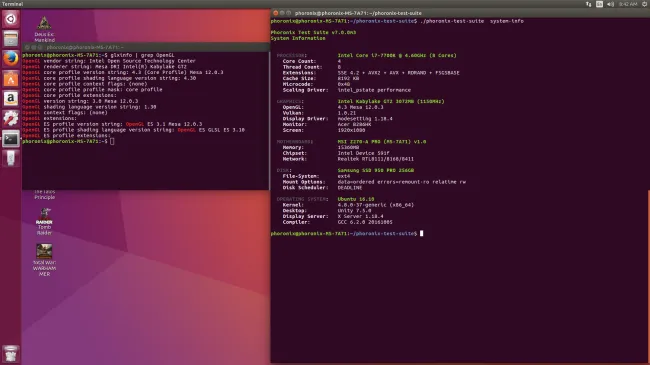Close the glxinfo terminal window
The image size is (650, 365).
coord(27,47)
